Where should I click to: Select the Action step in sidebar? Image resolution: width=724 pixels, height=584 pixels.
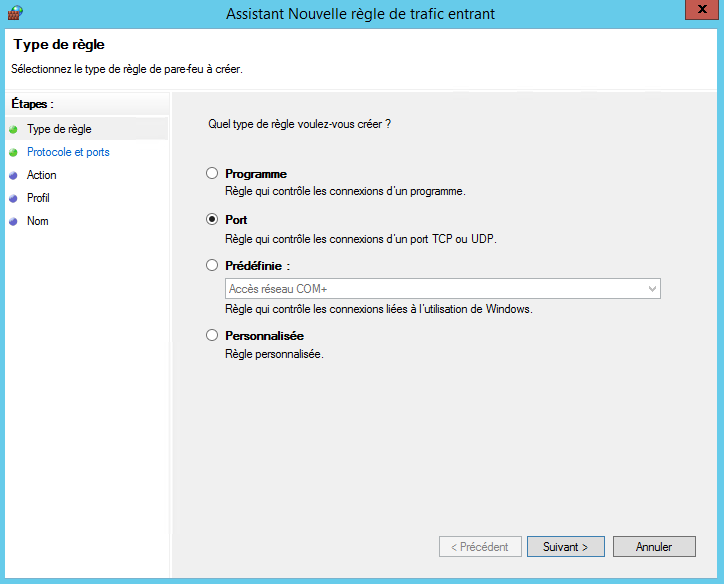click(x=42, y=175)
